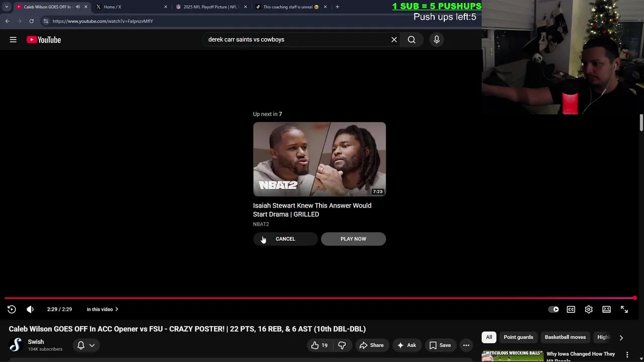
Task: Toggle closed captions CC button
Action: [x=571, y=309]
